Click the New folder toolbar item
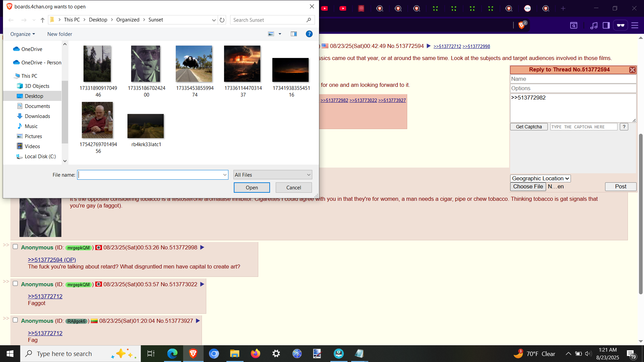 point(60,34)
